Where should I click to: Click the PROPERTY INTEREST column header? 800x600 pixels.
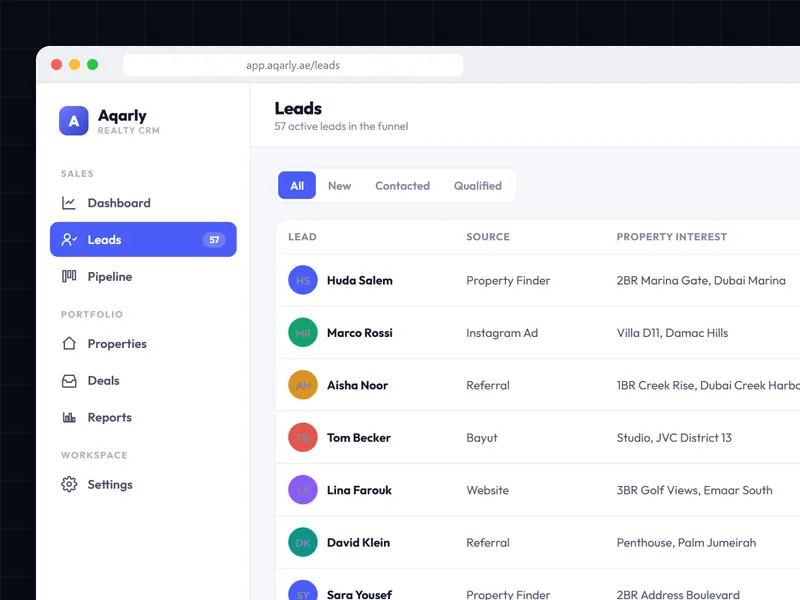click(671, 237)
